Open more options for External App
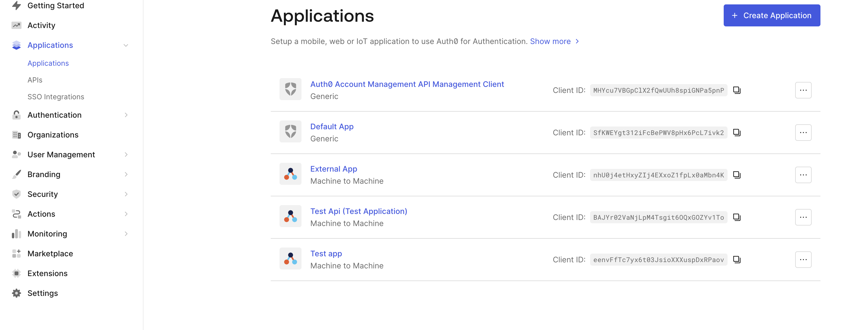Screen dimensions: 868x330 pyautogui.click(x=803, y=175)
